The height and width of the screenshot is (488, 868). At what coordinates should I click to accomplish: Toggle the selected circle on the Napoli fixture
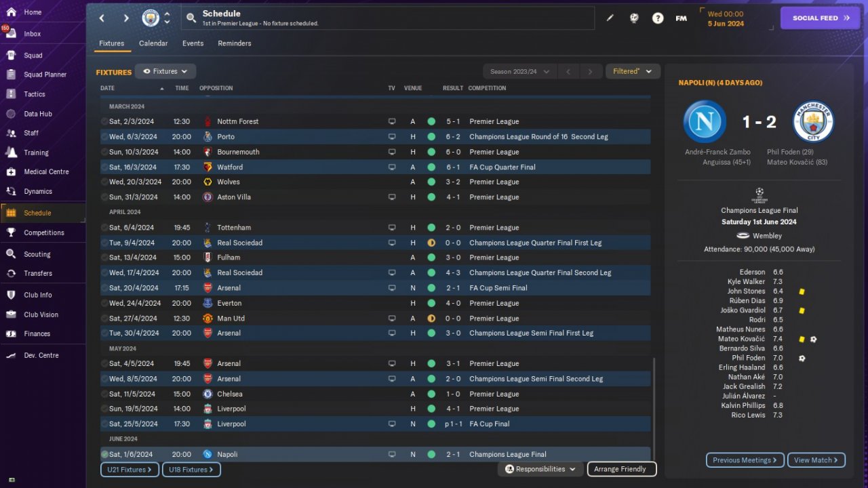pyautogui.click(x=104, y=454)
